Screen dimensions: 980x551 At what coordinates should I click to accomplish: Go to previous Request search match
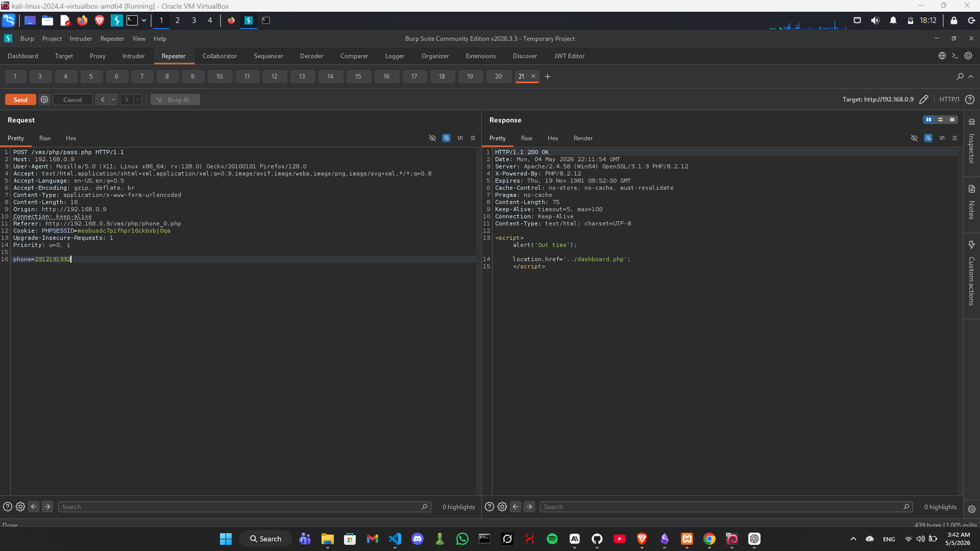point(34,507)
